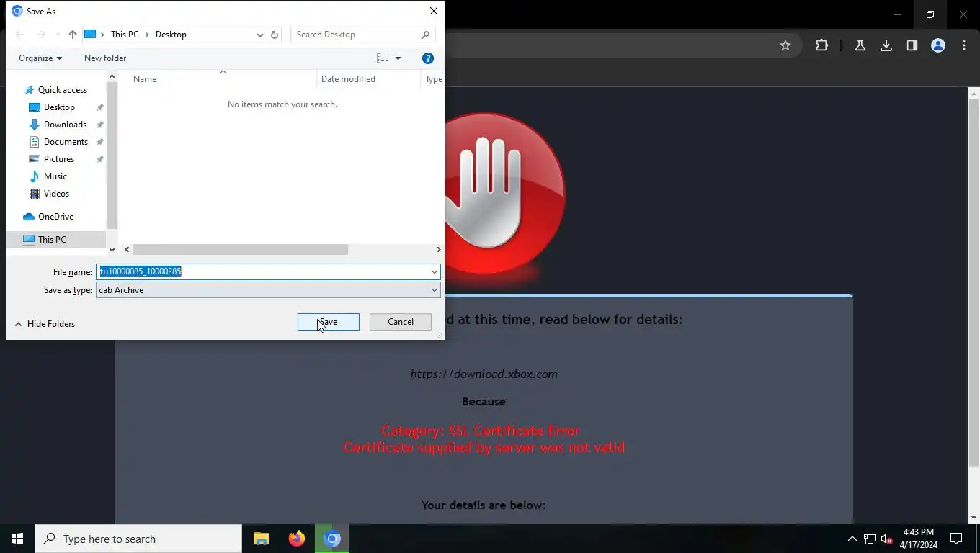
Task: Open the Save as type dropdown
Action: point(268,290)
